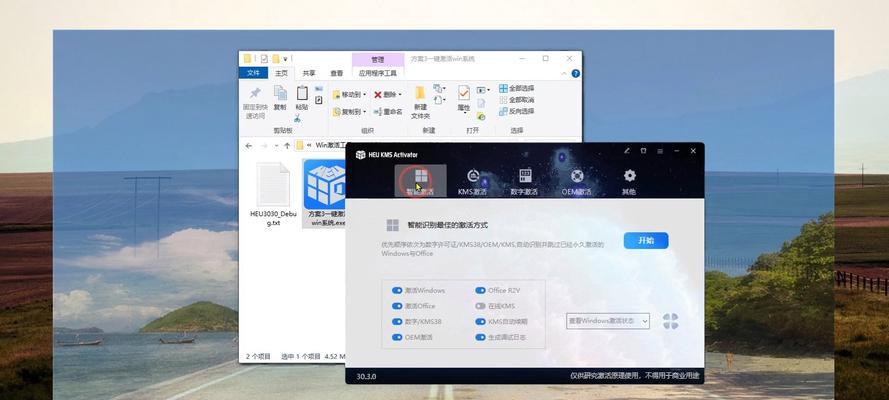
Task: Click the 管理 contextual tab header
Action: [378, 59]
